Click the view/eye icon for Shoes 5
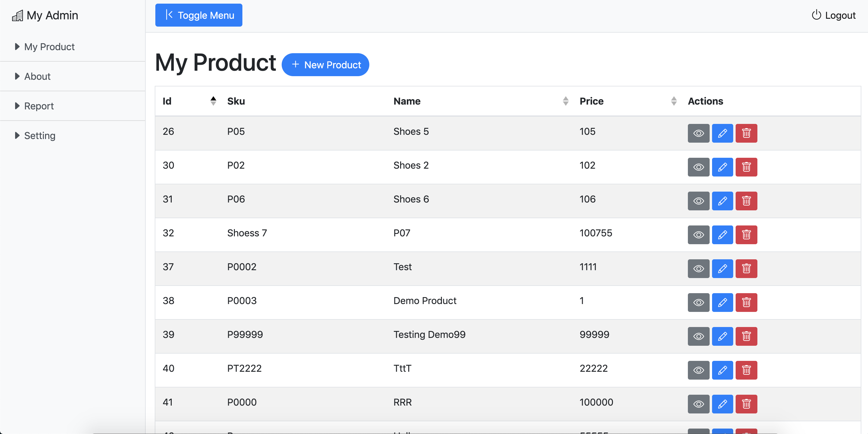Image resolution: width=868 pixels, height=434 pixels. 699,133
